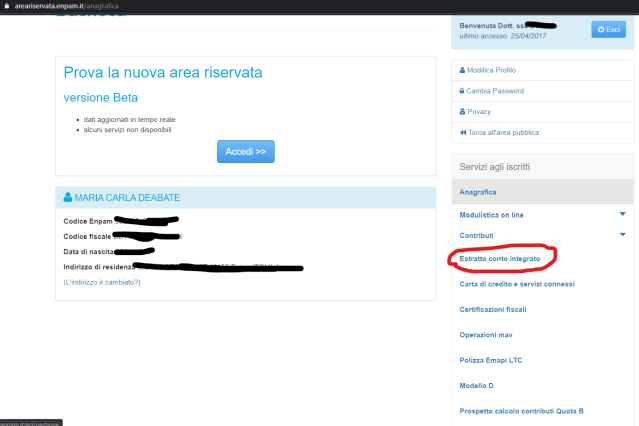Viewport: 639px width, 426px height.
Task: Click the person icon in the profile header
Action: (x=68, y=198)
